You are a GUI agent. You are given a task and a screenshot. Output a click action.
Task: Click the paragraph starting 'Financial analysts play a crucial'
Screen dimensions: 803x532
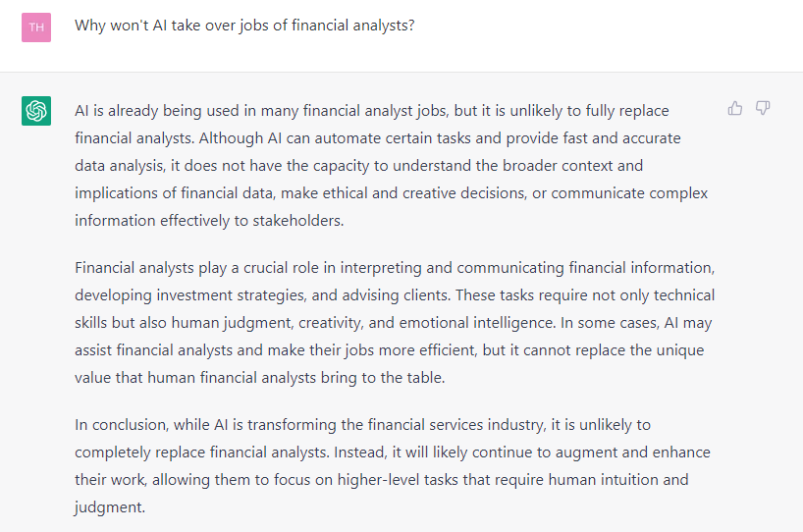pyautogui.click(x=395, y=322)
